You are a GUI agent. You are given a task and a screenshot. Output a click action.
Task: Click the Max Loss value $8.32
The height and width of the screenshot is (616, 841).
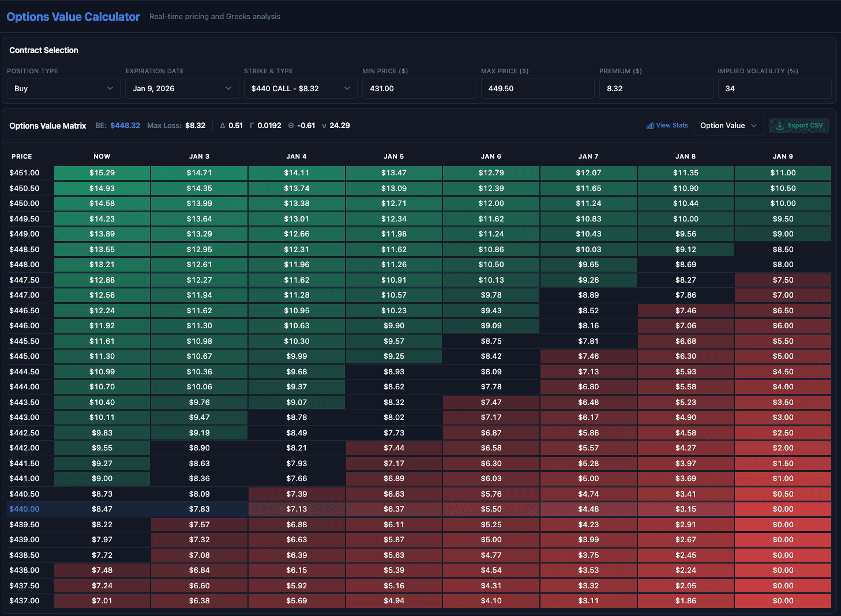click(195, 126)
